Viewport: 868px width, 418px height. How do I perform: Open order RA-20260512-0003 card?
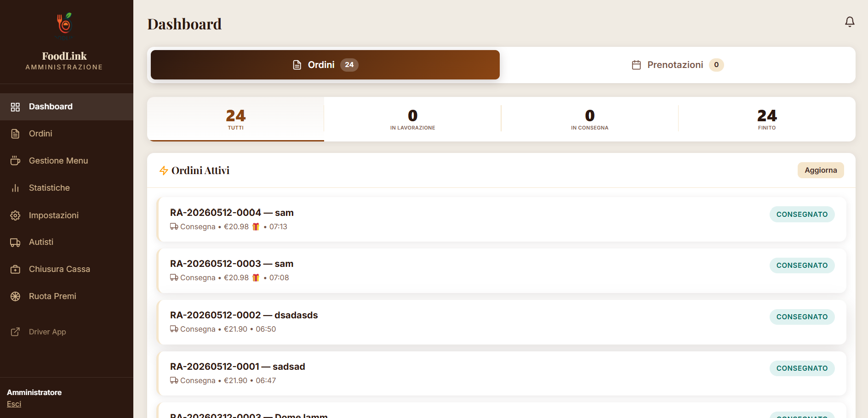pyautogui.click(x=502, y=271)
